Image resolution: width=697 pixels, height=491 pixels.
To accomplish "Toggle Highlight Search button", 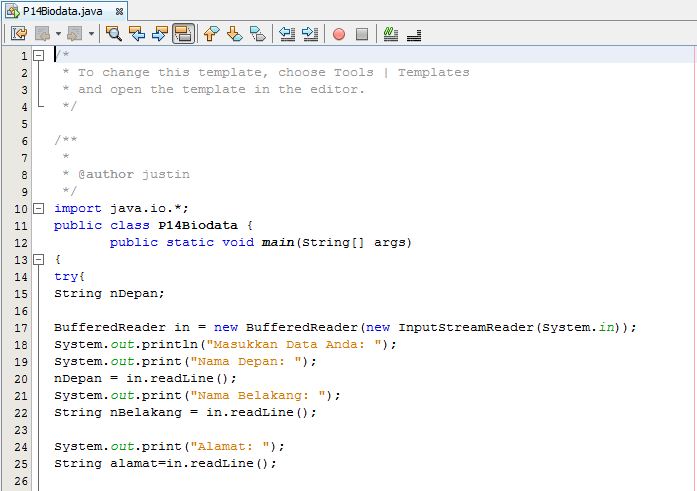I will pos(183,34).
